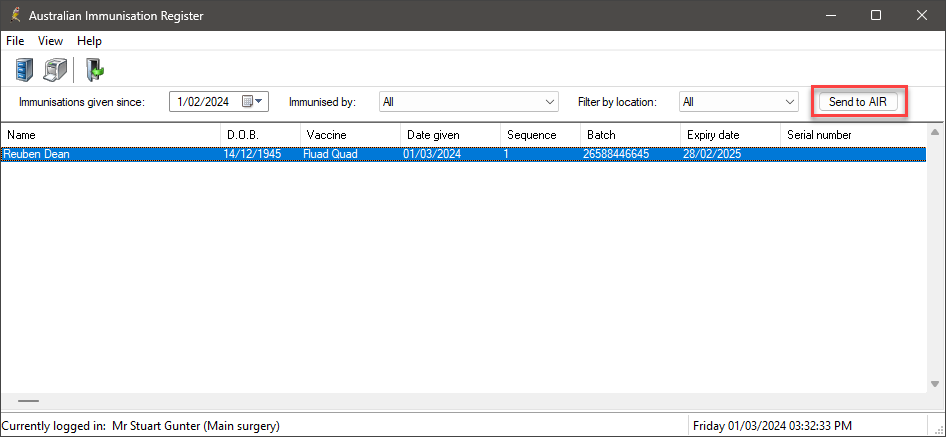Click the application icon in title bar

[x=16, y=16]
